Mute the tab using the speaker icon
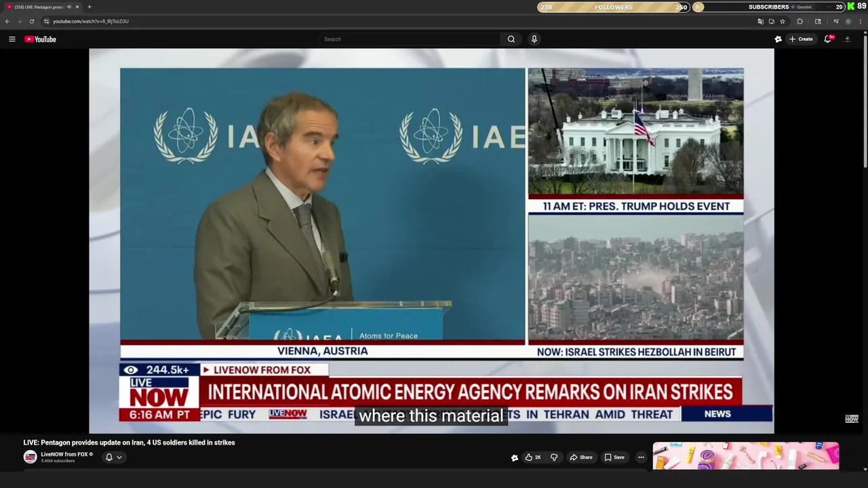 click(69, 7)
